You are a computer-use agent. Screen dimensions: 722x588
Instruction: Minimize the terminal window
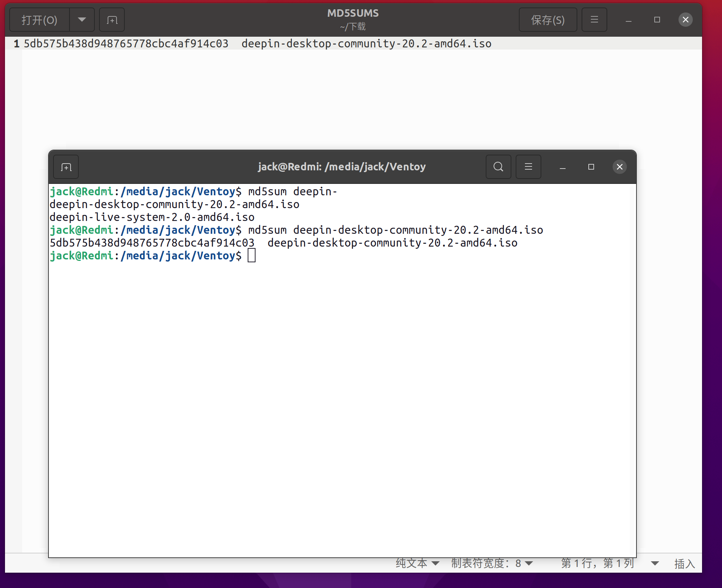562,167
